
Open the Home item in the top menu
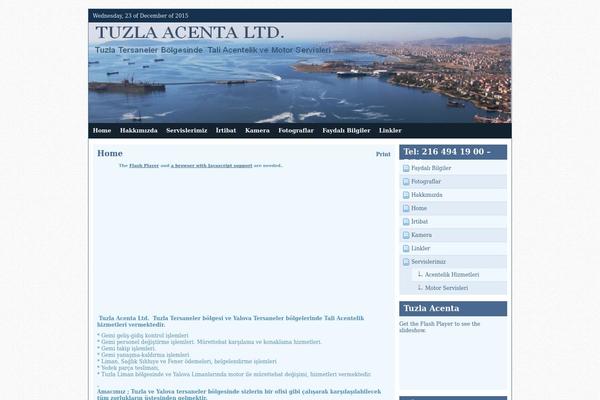coord(102,131)
